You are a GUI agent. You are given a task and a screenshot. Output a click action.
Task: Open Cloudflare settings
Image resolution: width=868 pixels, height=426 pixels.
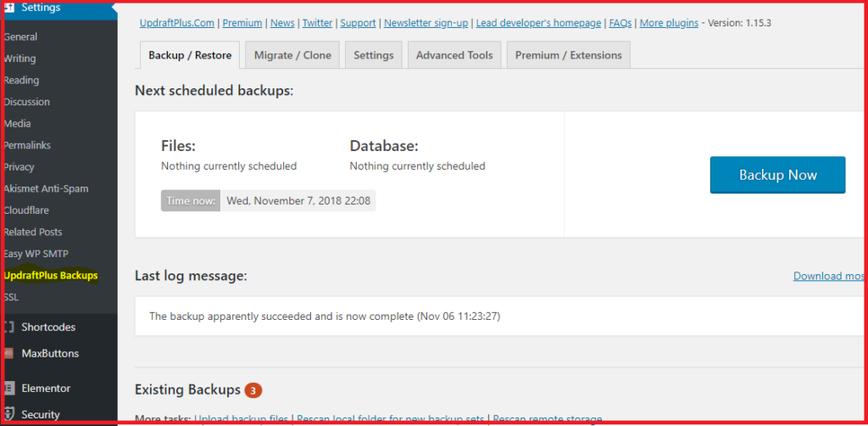(x=26, y=210)
